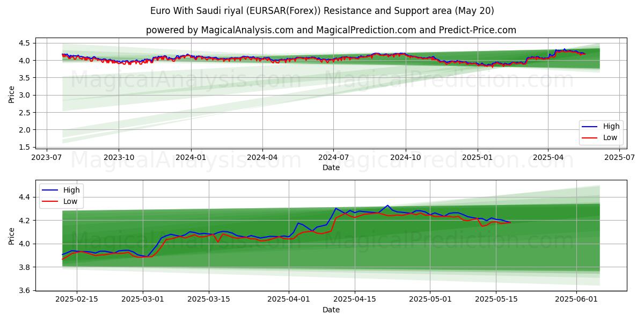Click the '4.5' y-axis tick in upper chart
The height and width of the screenshot is (322, 644).
24,43
